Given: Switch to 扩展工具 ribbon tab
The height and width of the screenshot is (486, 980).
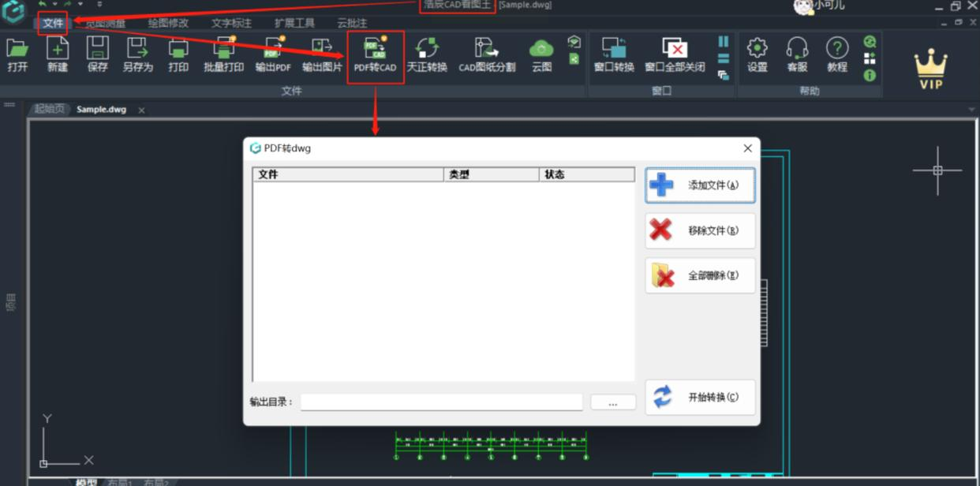Looking at the screenshot, I should tap(294, 24).
